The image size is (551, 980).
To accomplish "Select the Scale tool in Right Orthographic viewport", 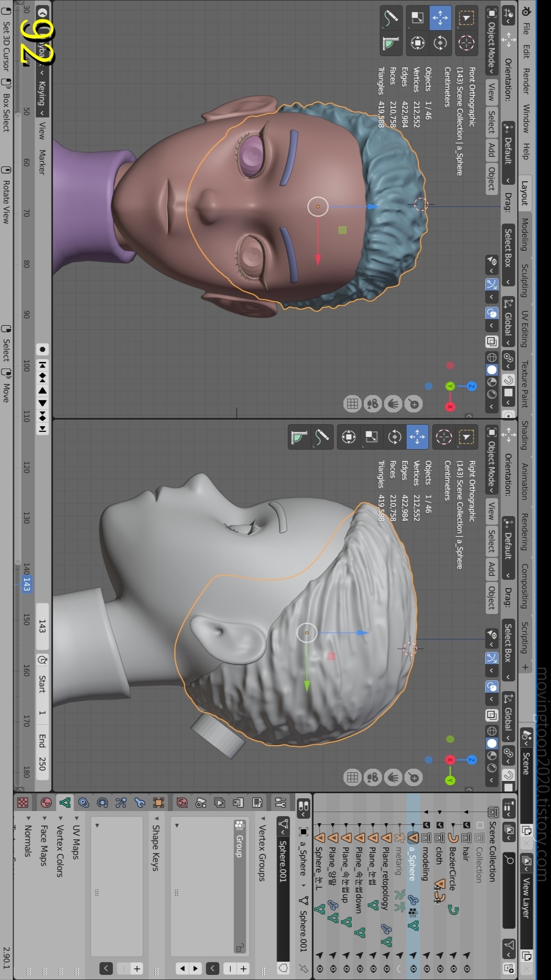I will [x=371, y=437].
